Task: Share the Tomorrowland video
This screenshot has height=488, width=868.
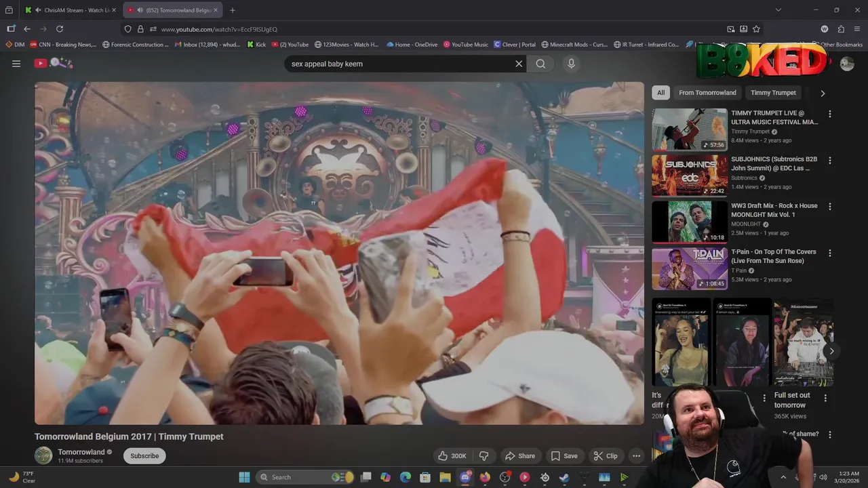Action: pyautogui.click(x=521, y=456)
